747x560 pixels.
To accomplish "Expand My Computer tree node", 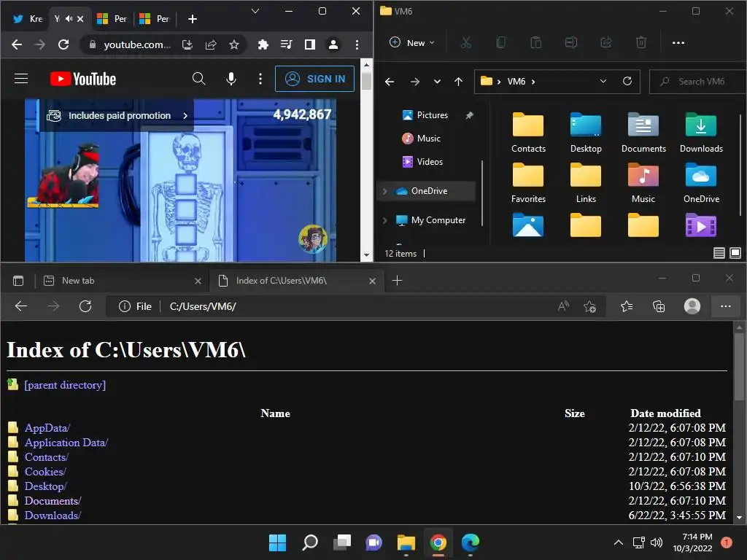I will [x=385, y=220].
